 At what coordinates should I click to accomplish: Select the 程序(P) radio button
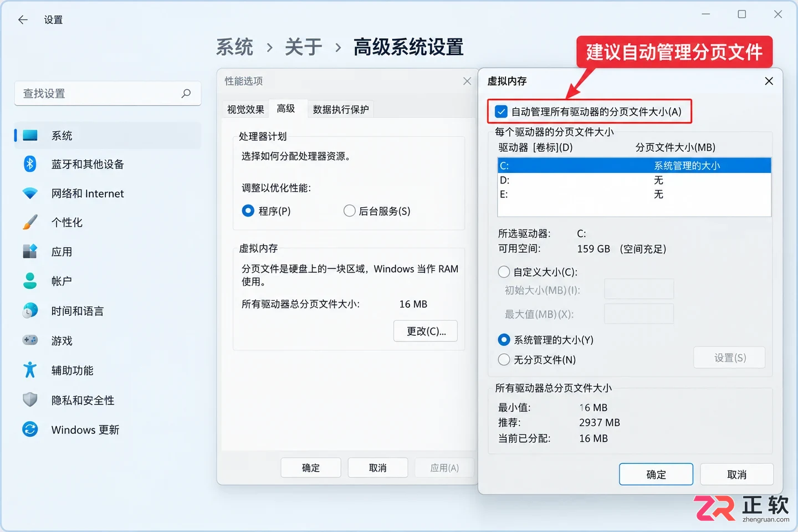click(x=248, y=211)
